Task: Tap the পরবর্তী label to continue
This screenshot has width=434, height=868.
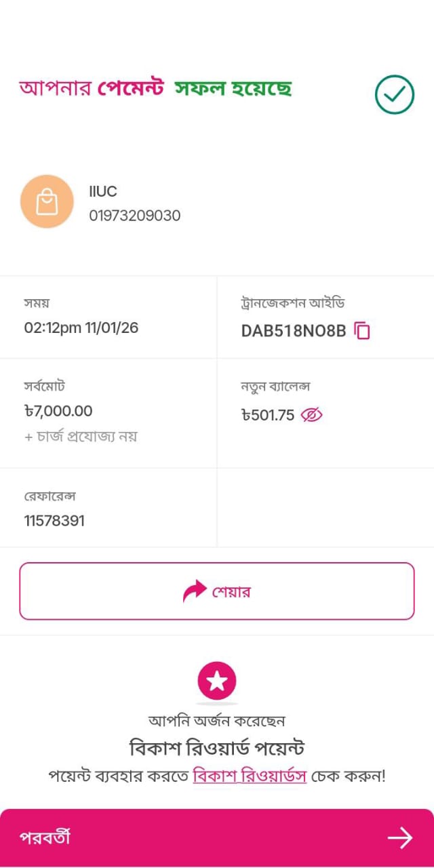Action: [45, 838]
